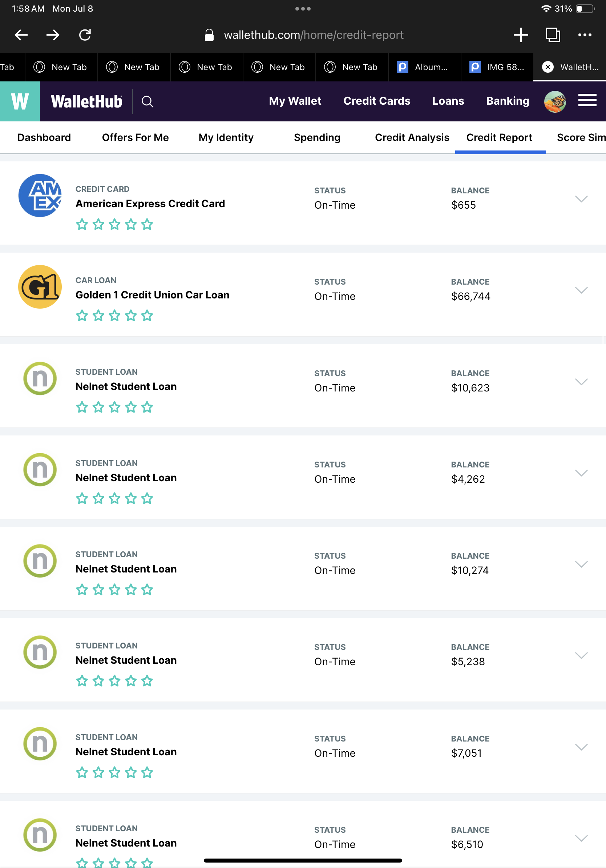Click the American Express logo
This screenshot has width=606, height=868.
40,196
